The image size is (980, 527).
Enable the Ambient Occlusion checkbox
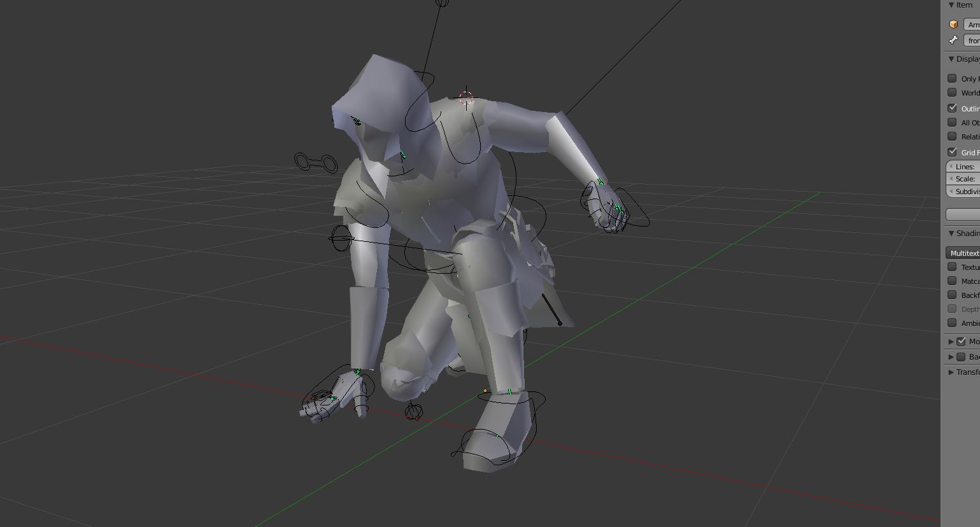952,323
